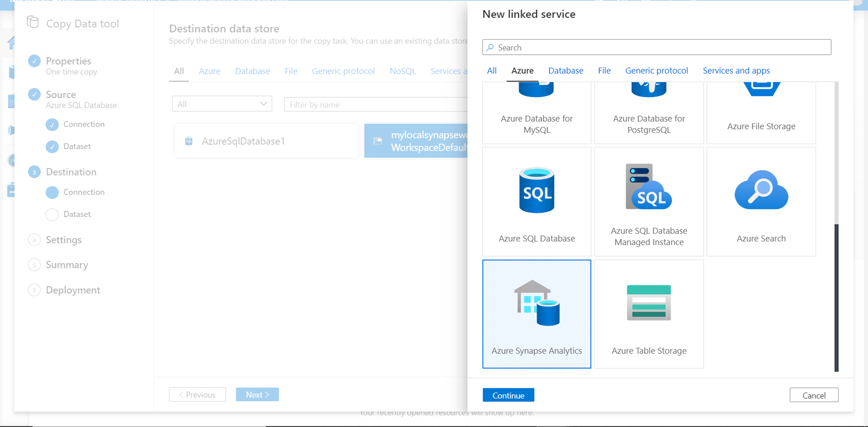The height and width of the screenshot is (427, 868).
Task: Choose Azure SQL Database Managed Instance icon
Action: (648, 187)
